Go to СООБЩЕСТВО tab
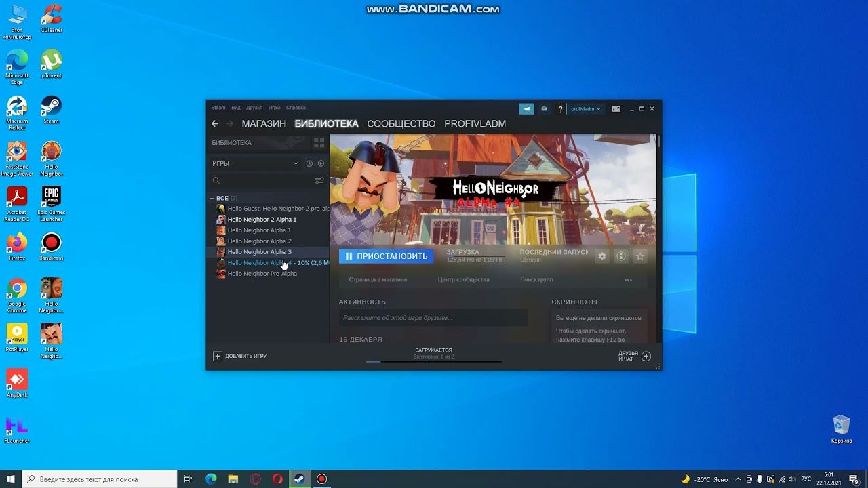The height and width of the screenshot is (488, 868). 401,124
